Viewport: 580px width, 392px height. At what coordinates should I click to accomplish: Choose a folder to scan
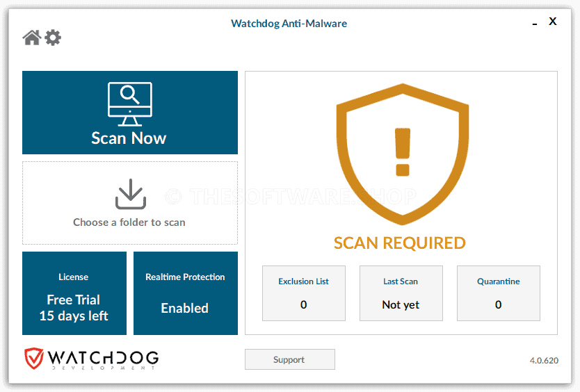pyautogui.click(x=130, y=203)
